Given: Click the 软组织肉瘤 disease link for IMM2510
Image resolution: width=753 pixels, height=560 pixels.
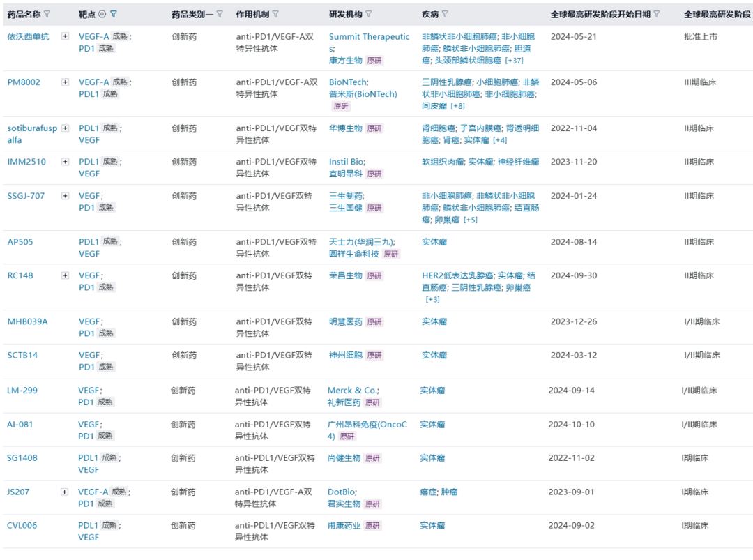Looking at the screenshot, I should tap(443, 162).
